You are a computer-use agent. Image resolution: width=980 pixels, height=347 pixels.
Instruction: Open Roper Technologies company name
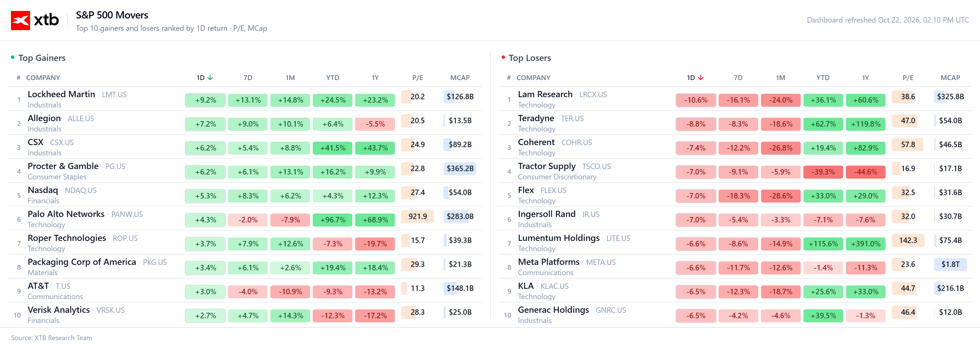point(67,238)
